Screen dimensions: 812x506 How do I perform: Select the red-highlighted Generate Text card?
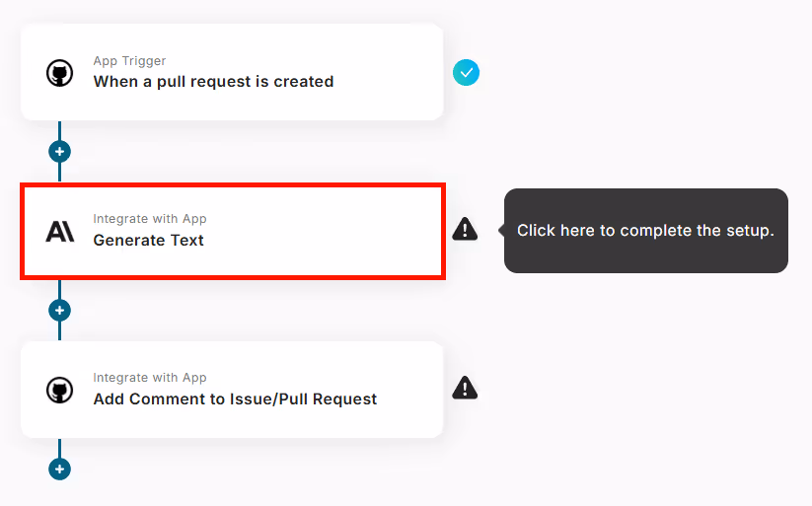[233, 231]
